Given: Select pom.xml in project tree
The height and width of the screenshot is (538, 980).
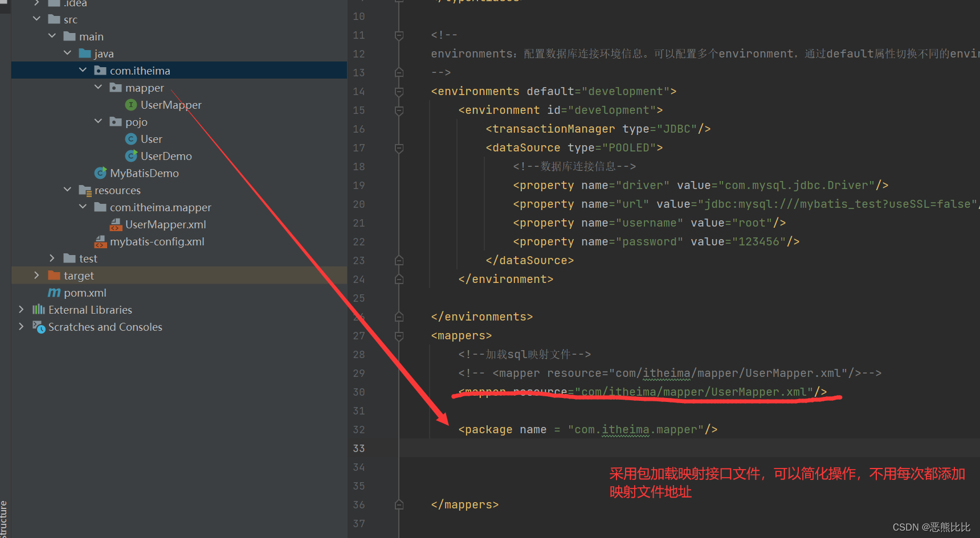Looking at the screenshot, I should click(x=85, y=293).
